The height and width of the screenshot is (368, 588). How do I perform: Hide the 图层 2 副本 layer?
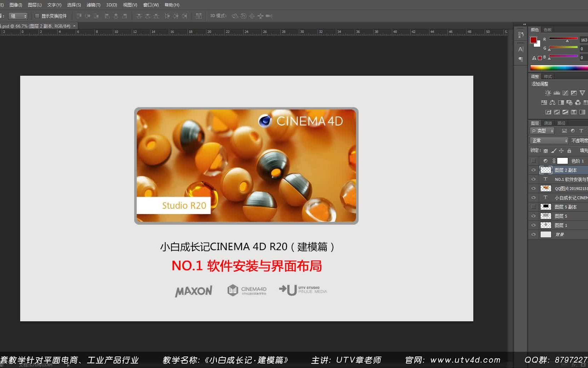click(x=533, y=170)
